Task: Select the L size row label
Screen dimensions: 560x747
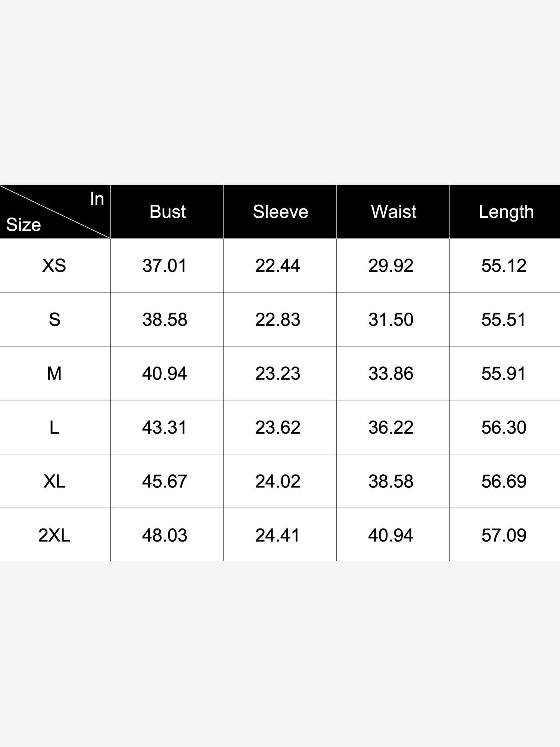Action: [54, 427]
